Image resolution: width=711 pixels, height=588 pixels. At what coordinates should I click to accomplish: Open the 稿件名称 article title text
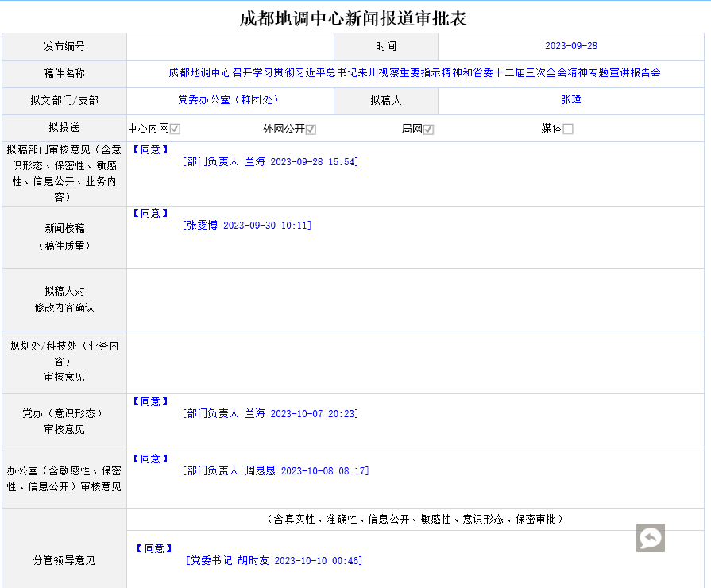click(415, 73)
